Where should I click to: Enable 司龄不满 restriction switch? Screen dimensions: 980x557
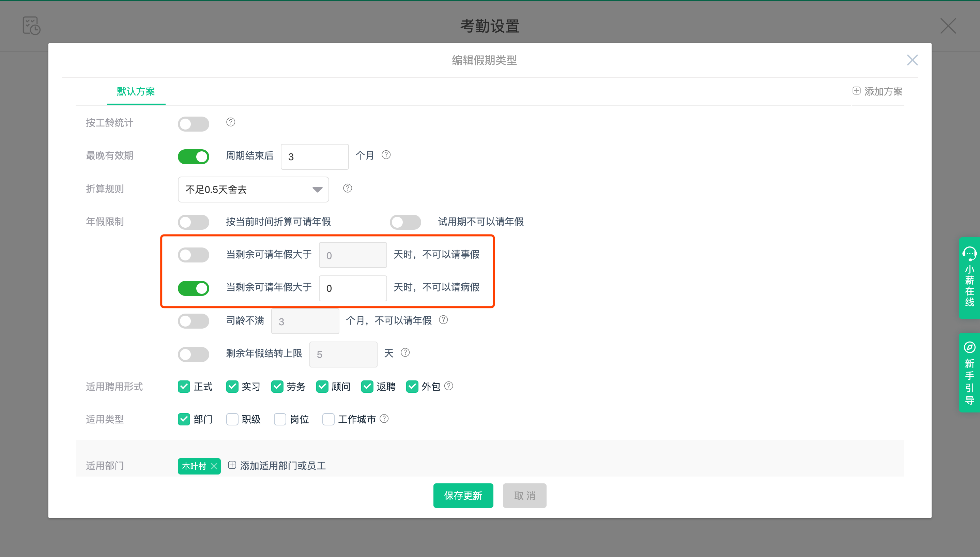pos(194,321)
